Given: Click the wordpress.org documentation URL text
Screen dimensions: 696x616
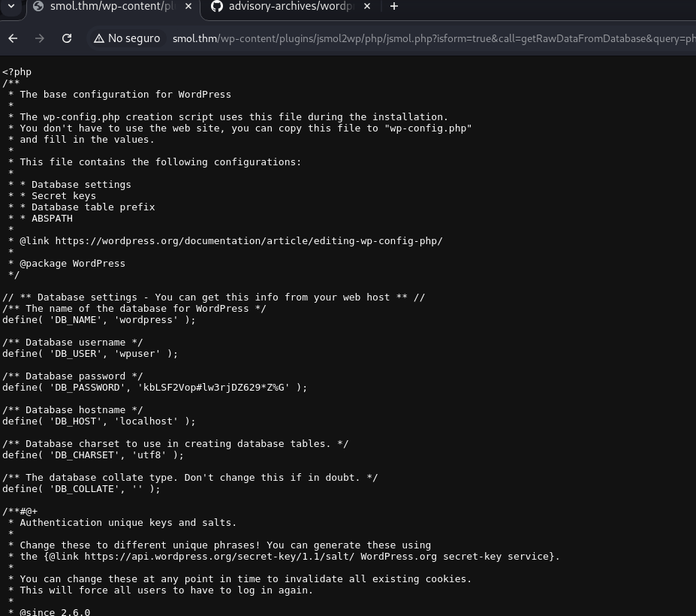Looking at the screenshot, I should click(249, 241).
